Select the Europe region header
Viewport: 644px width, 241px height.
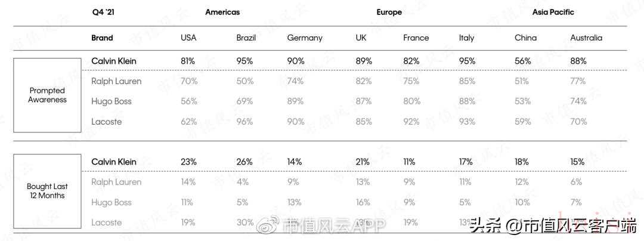coord(389,12)
